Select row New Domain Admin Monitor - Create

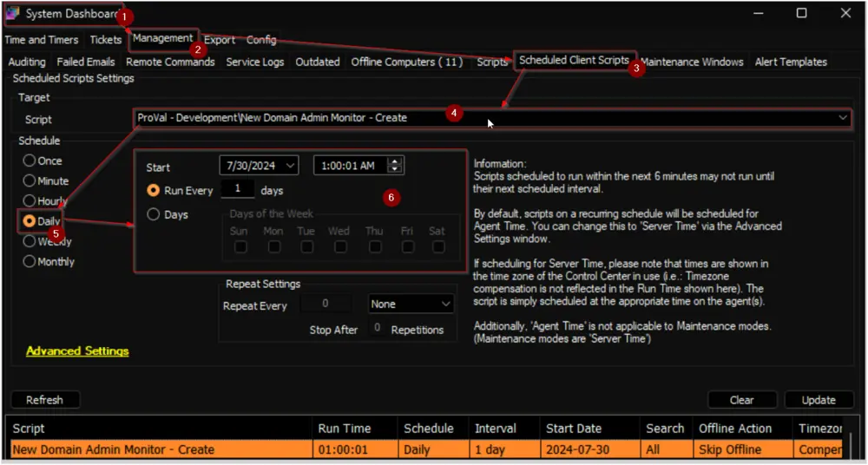pos(425,449)
